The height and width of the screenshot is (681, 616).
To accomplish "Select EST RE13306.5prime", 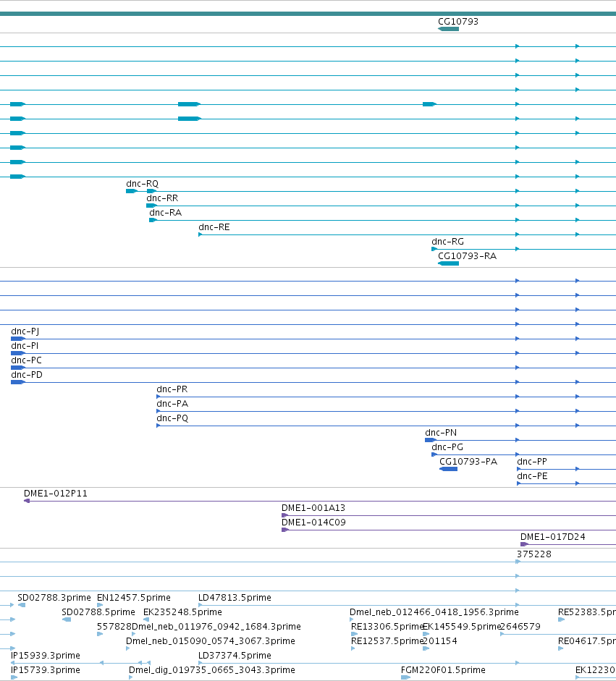I will 387,626.
